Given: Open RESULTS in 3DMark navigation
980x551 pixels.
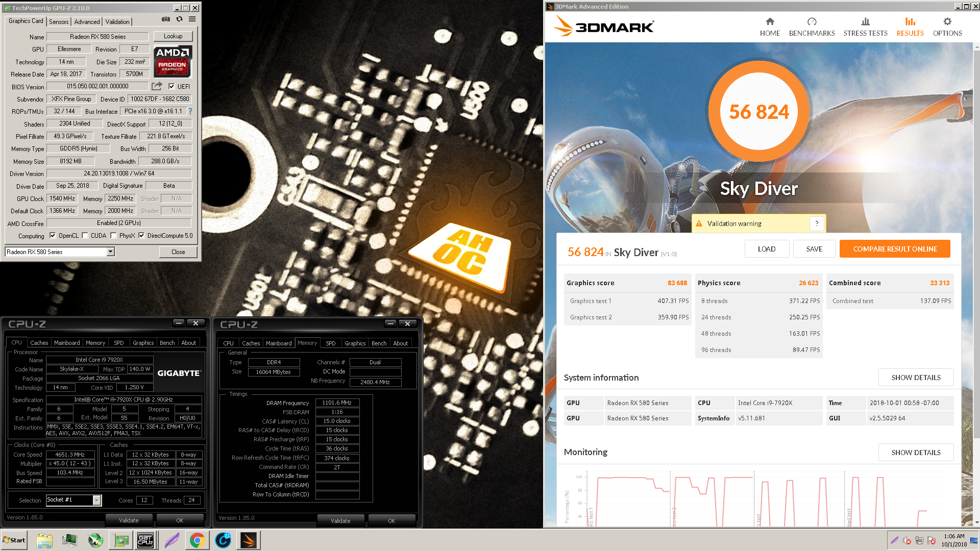Looking at the screenshot, I should coord(910,27).
